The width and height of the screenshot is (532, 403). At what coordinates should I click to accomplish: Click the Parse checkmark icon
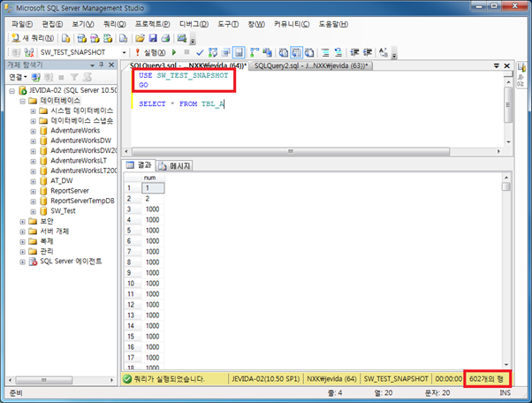click(x=200, y=52)
